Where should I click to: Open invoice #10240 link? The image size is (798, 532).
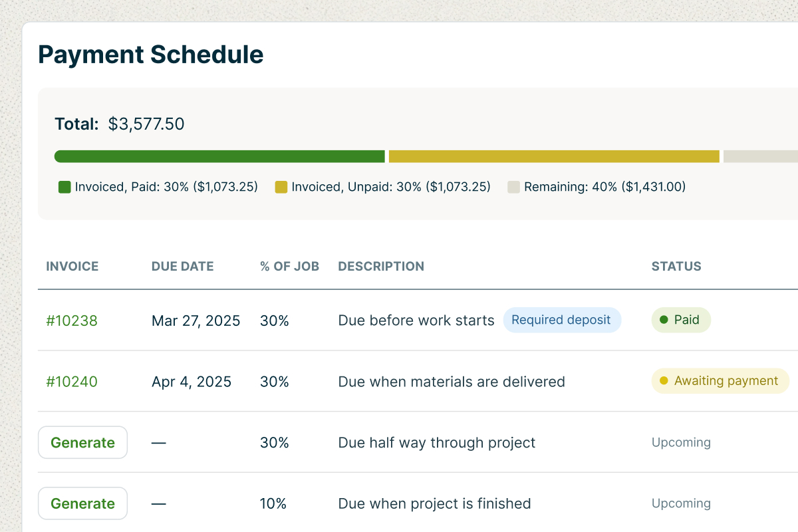click(72, 382)
